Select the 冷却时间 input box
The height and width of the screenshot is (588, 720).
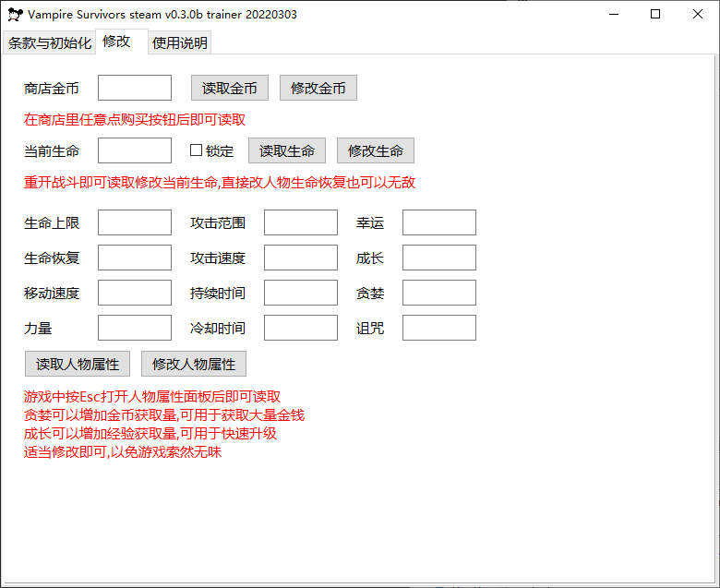tap(301, 328)
